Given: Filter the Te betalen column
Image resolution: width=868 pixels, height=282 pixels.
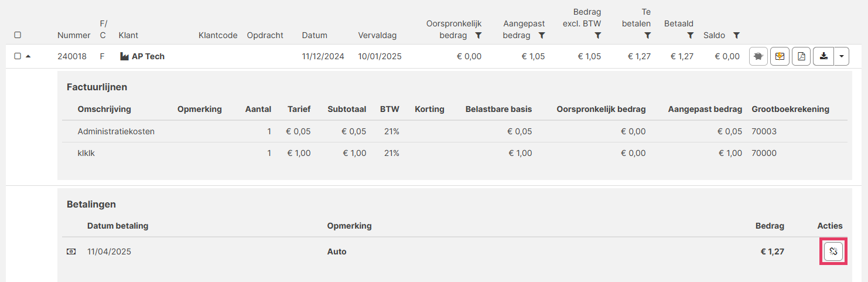Looking at the screenshot, I should (647, 36).
